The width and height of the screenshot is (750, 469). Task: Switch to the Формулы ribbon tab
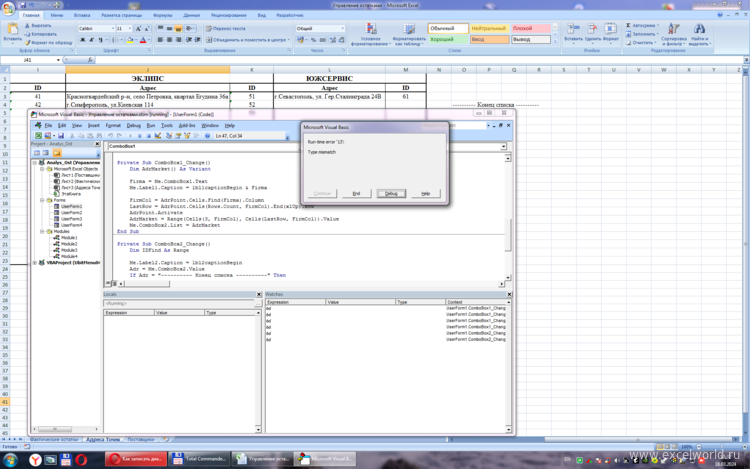(163, 15)
